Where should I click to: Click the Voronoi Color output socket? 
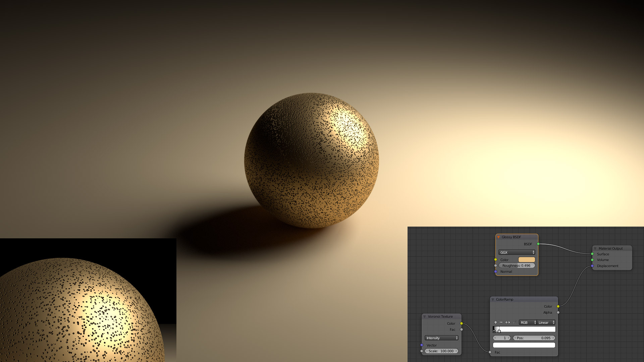point(462,323)
